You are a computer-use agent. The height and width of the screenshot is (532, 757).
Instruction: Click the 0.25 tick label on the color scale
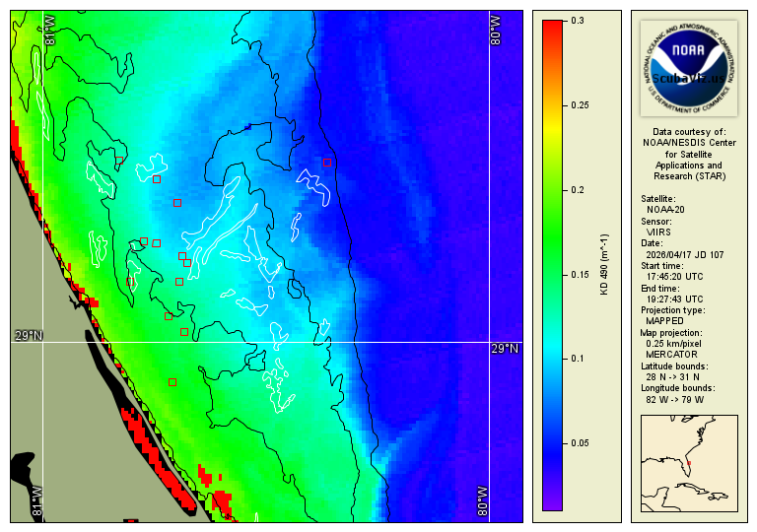581,105
